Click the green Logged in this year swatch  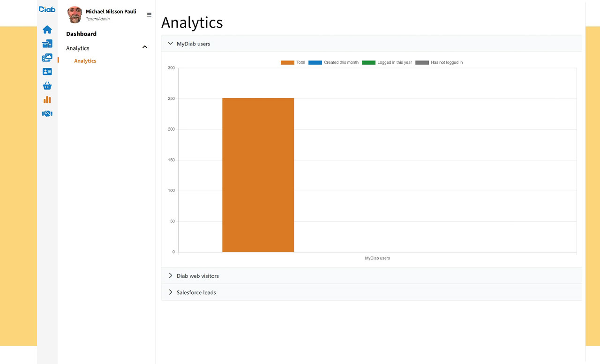368,62
